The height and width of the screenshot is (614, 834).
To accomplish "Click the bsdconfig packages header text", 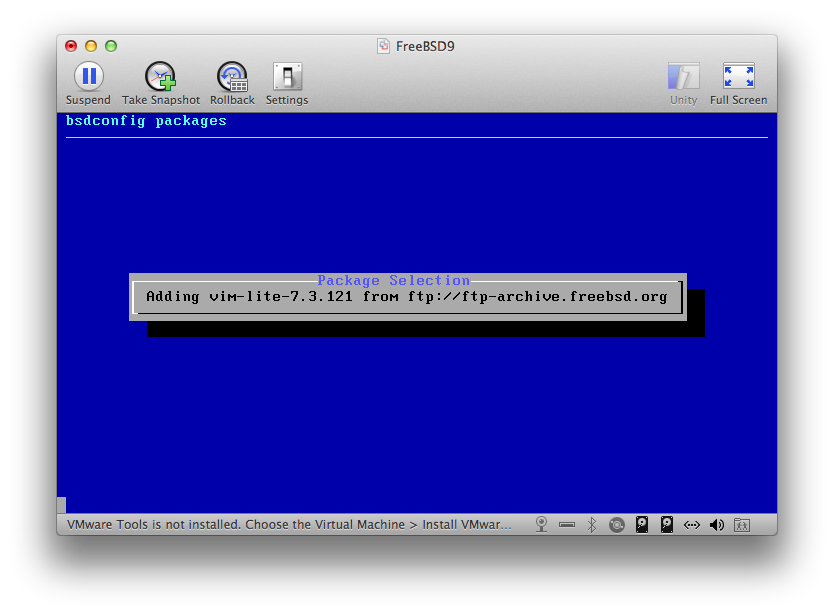I will click(x=146, y=121).
